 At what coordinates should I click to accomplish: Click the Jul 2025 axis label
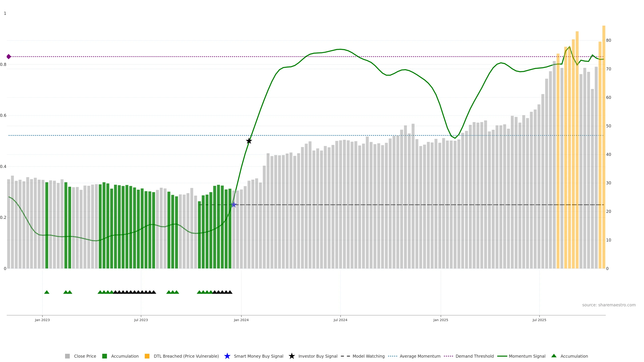tap(539, 320)
